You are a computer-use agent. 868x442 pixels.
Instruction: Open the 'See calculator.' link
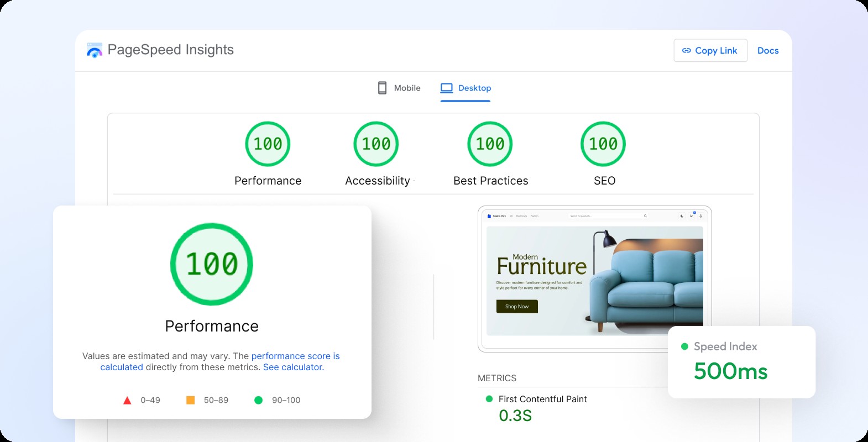294,367
